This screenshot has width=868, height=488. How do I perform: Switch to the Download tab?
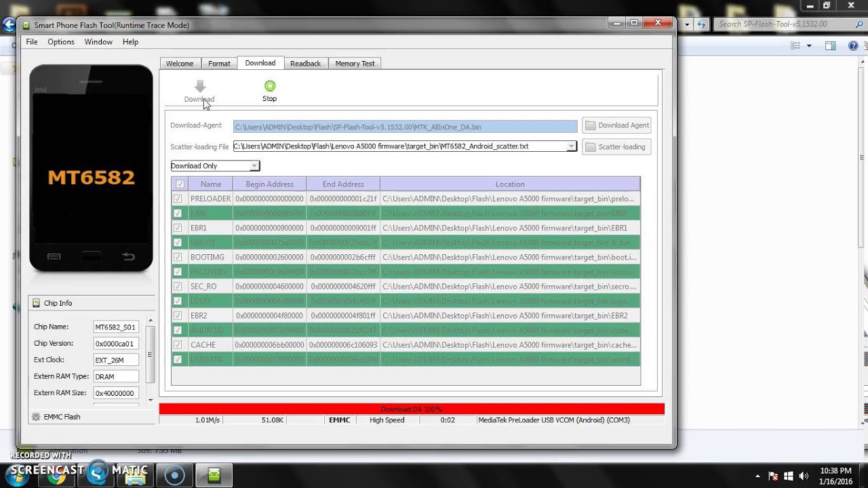pyautogui.click(x=260, y=62)
